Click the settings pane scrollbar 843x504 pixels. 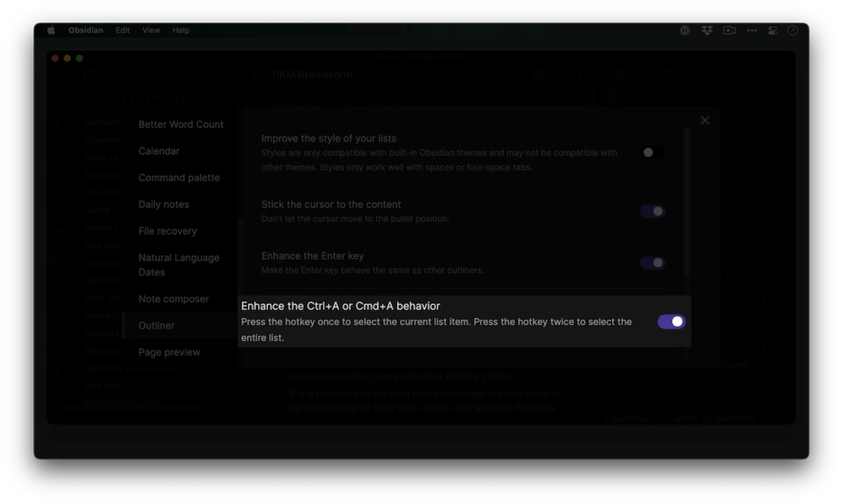click(x=686, y=201)
